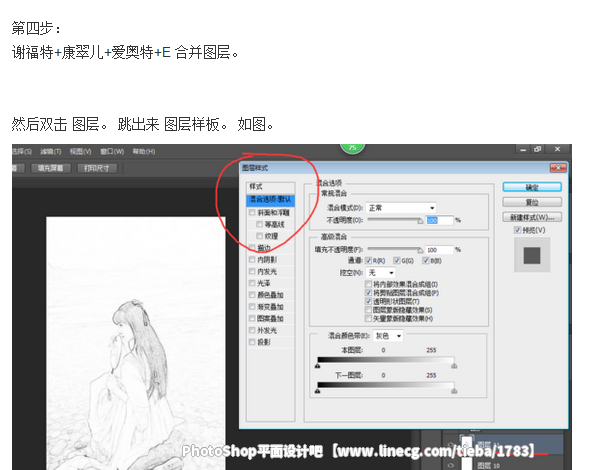Open the 选择(S) menu
The height and width of the screenshot is (470, 590).
(22, 151)
